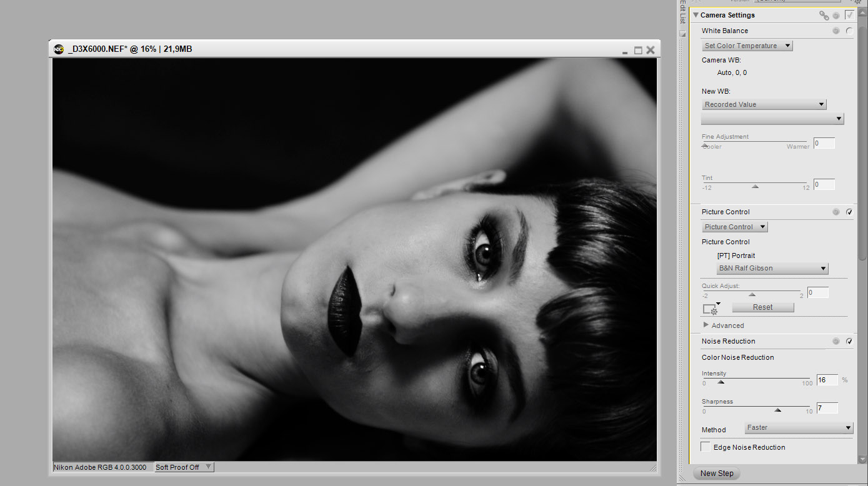868x486 pixels.
Task: Open the Picture Control utility gear icon
Action: click(x=711, y=309)
